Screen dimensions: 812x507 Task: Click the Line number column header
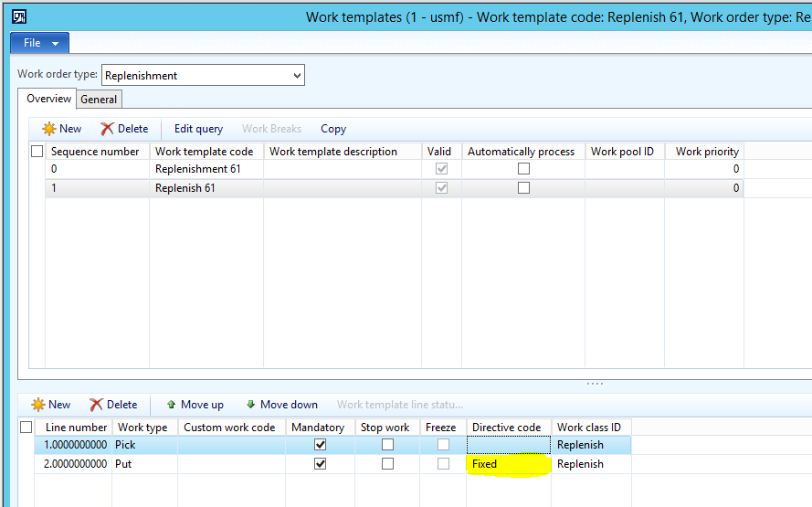73,428
